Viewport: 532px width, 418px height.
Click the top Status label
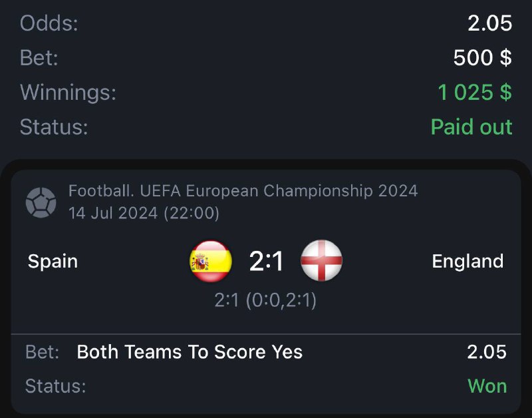[54, 126]
